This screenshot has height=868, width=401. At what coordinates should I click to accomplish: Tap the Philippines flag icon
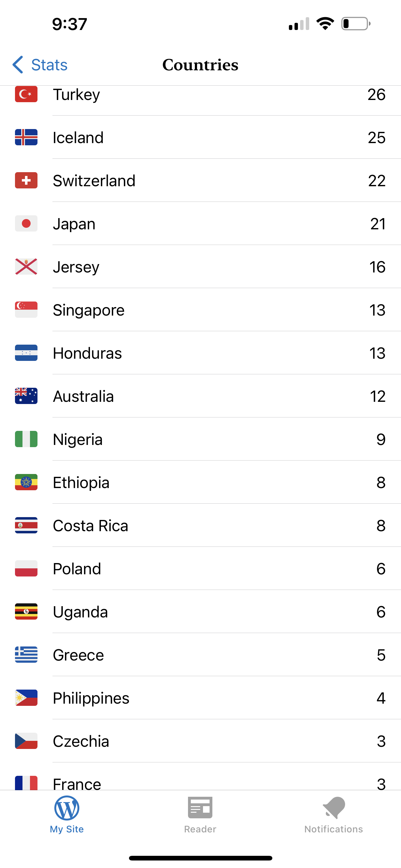coord(26,698)
